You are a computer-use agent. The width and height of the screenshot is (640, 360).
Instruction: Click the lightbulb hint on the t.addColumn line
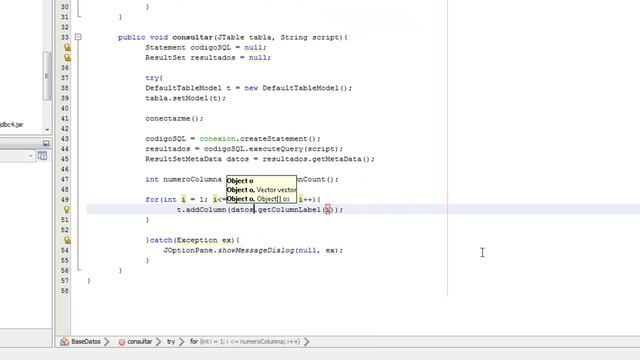pos(67,210)
